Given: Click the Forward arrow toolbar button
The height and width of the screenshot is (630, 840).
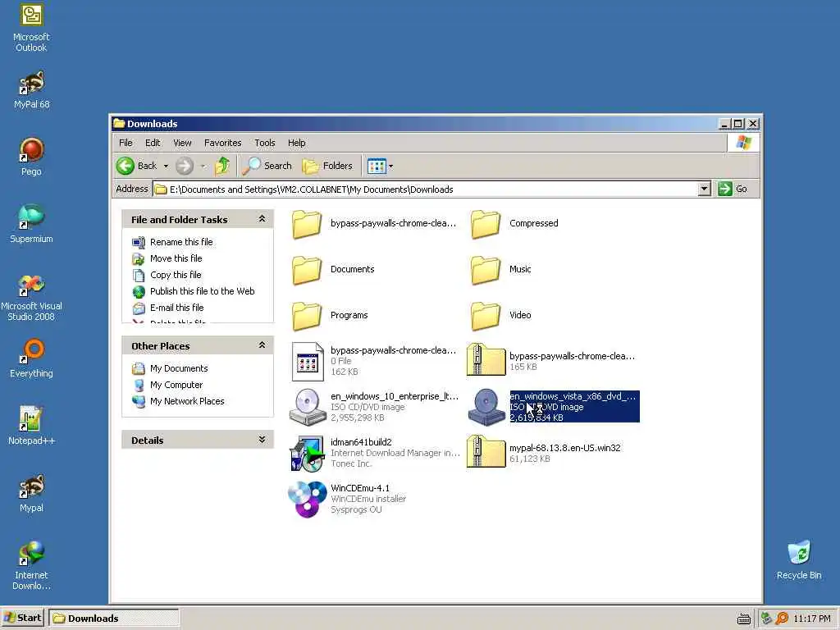Looking at the screenshot, I should tap(185, 166).
